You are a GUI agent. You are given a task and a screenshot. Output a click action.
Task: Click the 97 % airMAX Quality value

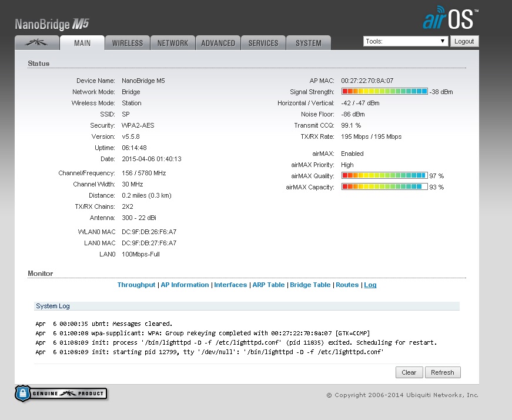point(437,176)
